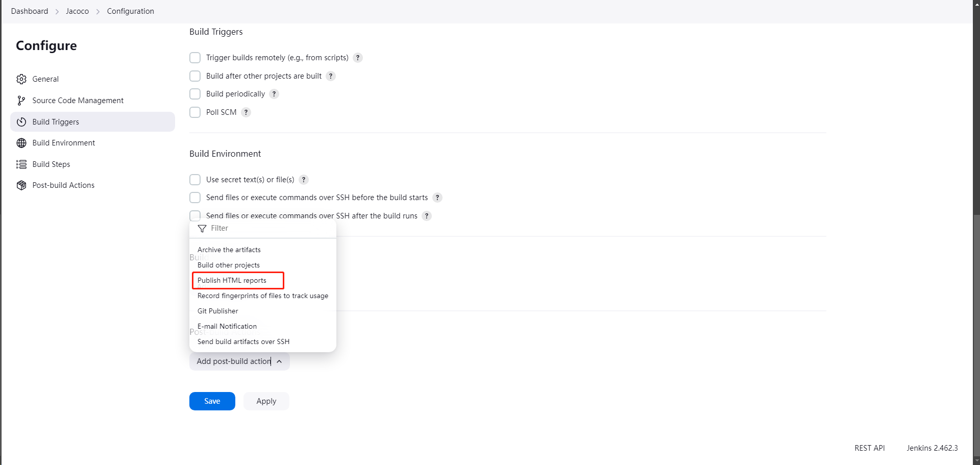Enable Poll SCM checkbox
Viewport: 980px width, 465px height.
pos(195,112)
